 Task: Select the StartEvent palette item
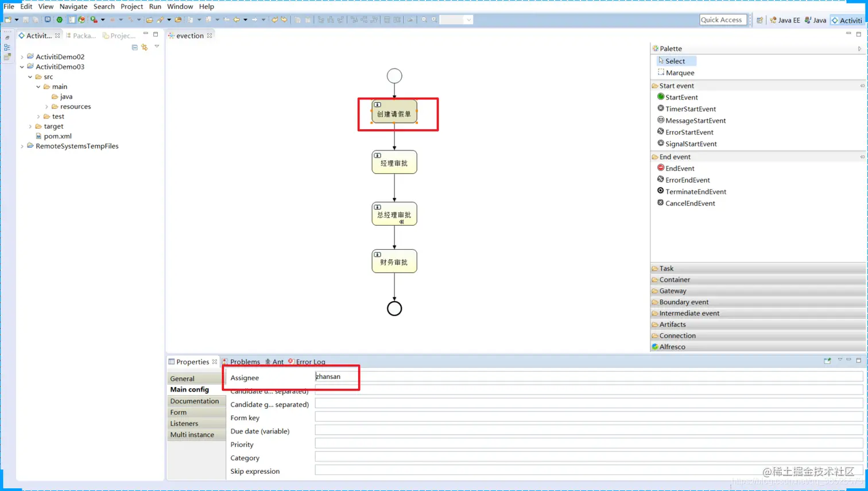677,97
